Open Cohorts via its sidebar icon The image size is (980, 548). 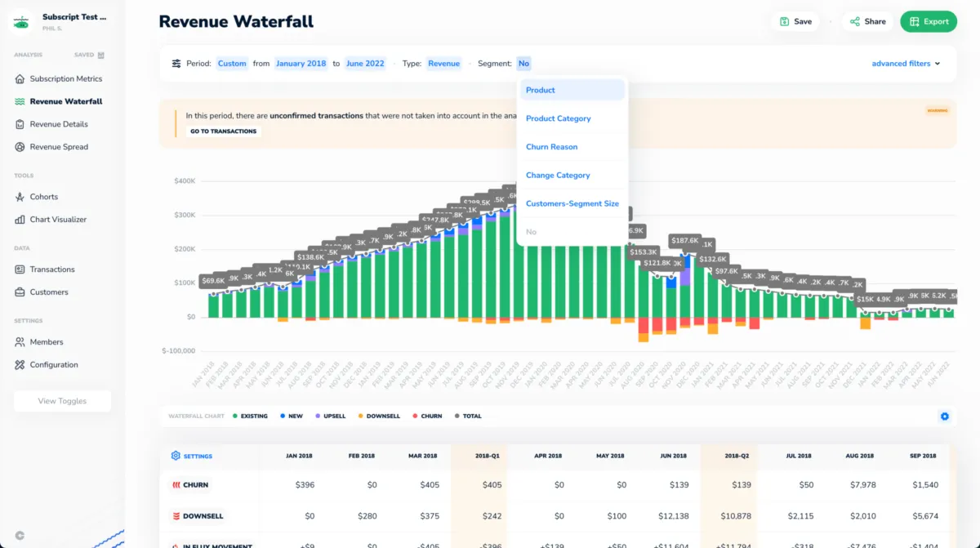tap(20, 197)
